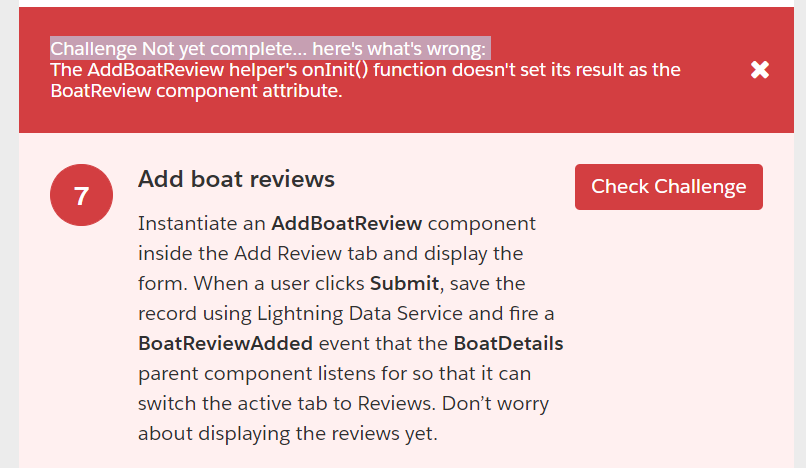806x468 pixels.
Task: Click the bold BoatDetails component name
Action: coord(508,344)
